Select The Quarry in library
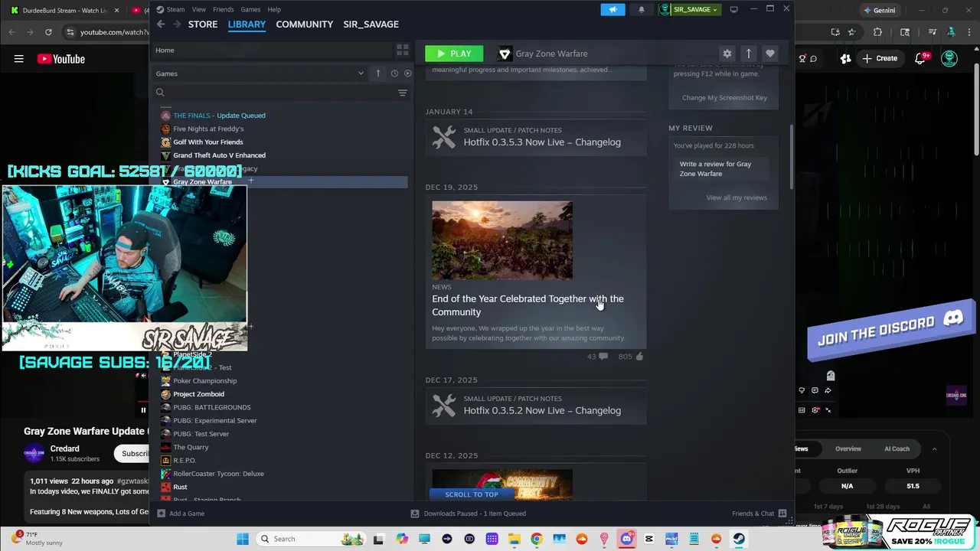The height and width of the screenshot is (551, 980). (191, 447)
